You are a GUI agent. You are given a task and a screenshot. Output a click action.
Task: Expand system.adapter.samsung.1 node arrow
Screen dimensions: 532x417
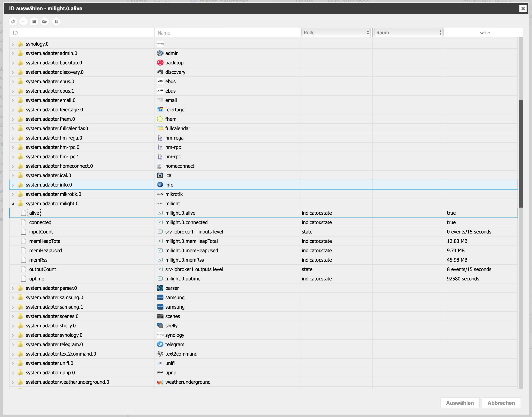(13, 307)
